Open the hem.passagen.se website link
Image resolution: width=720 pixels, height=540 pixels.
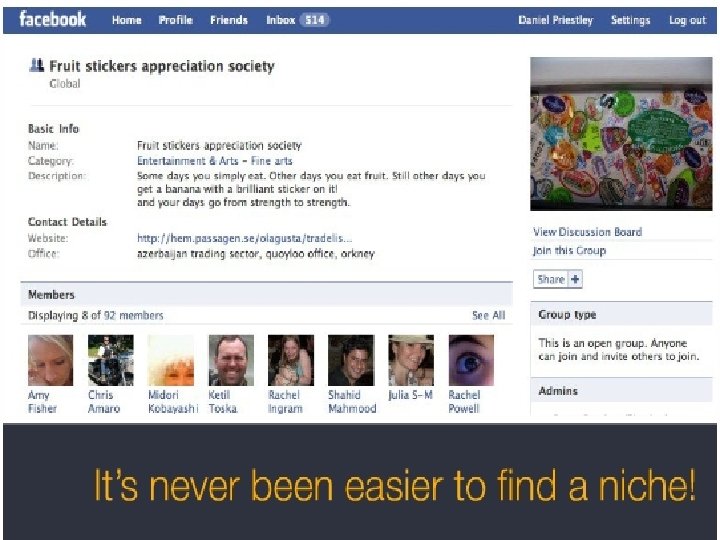click(244, 238)
